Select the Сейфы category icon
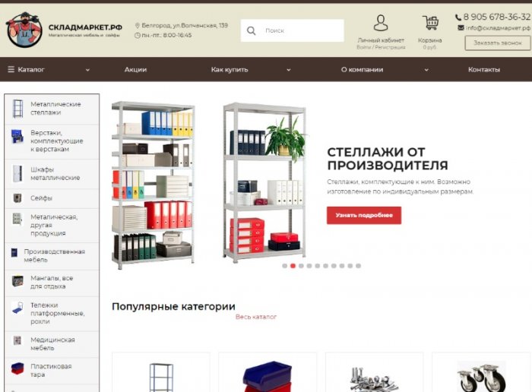Screen dimensions: 532x392 (x=17, y=198)
